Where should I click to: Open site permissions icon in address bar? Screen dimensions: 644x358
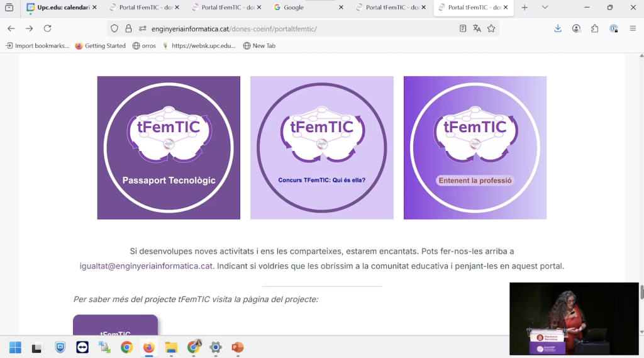pos(143,28)
